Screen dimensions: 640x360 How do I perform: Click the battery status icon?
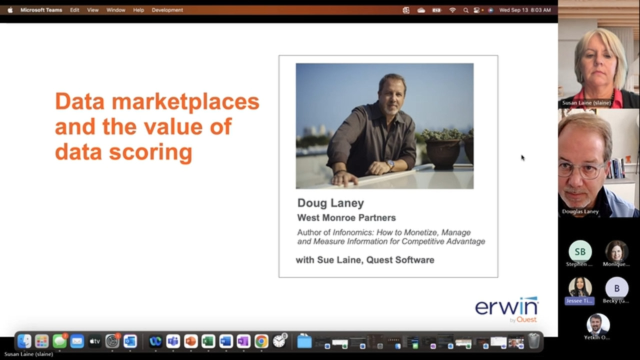pos(437,10)
